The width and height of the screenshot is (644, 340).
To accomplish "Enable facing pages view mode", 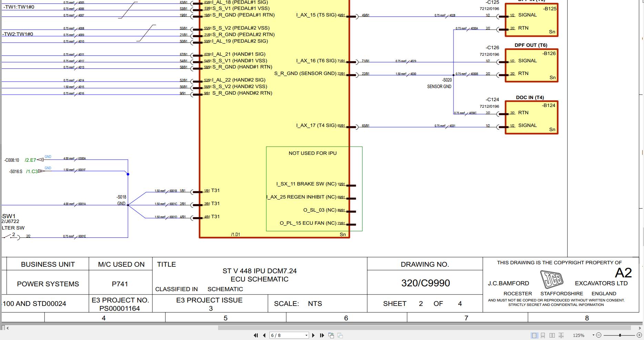I will pyautogui.click(x=552, y=335).
